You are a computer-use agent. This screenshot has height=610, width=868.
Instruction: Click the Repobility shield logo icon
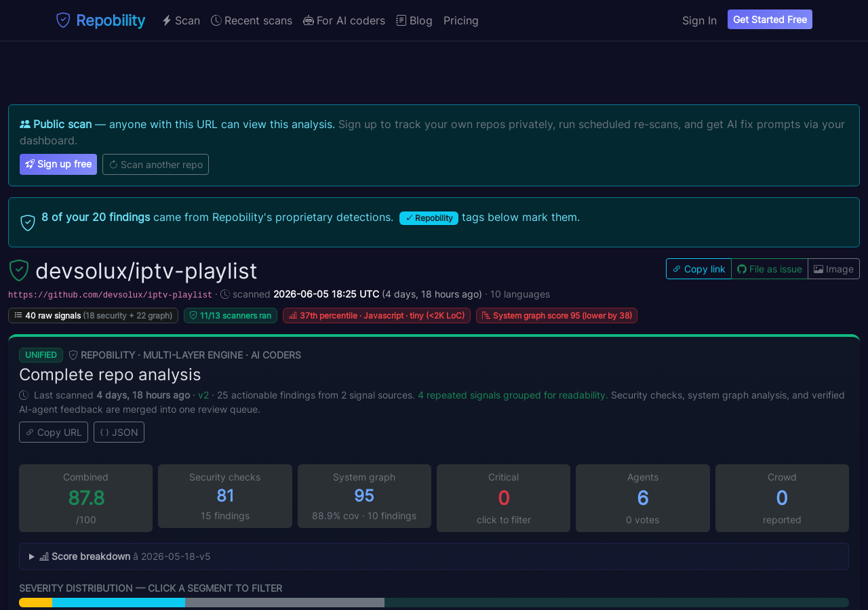click(63, 20)
